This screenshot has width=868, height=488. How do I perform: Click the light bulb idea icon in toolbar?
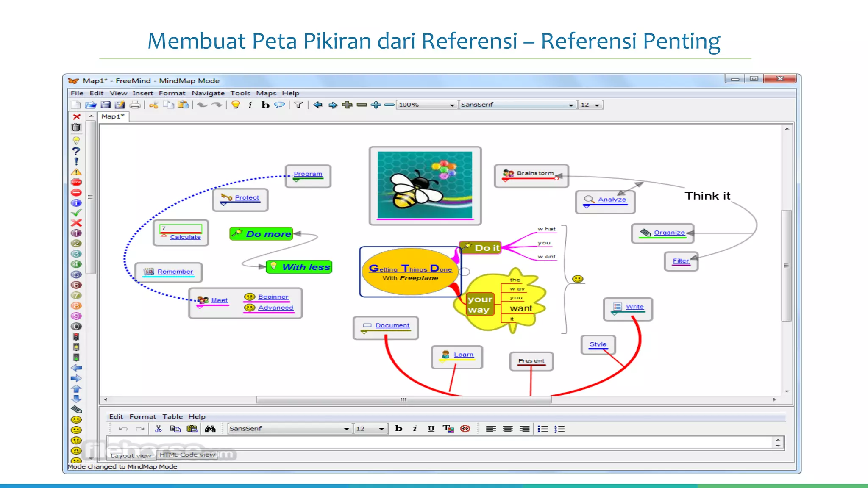coord(236,105)
